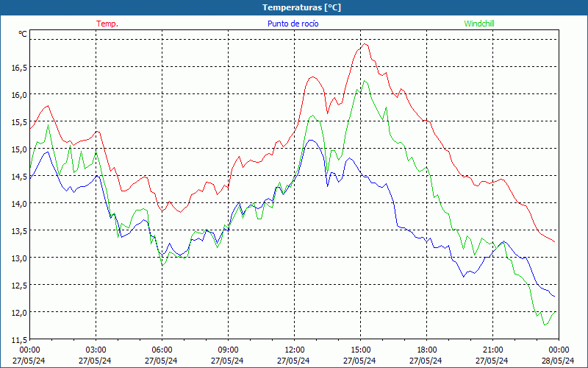This screenshot has height=368, width=588.
Task: Click the '12:00' time axis label
Action: [x=295, y=350]
